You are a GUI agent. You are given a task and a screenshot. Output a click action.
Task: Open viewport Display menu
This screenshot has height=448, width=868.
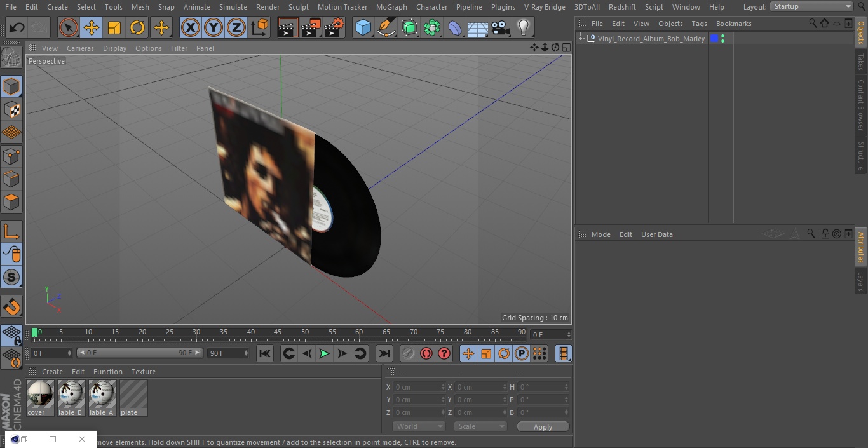click(114, 48)
